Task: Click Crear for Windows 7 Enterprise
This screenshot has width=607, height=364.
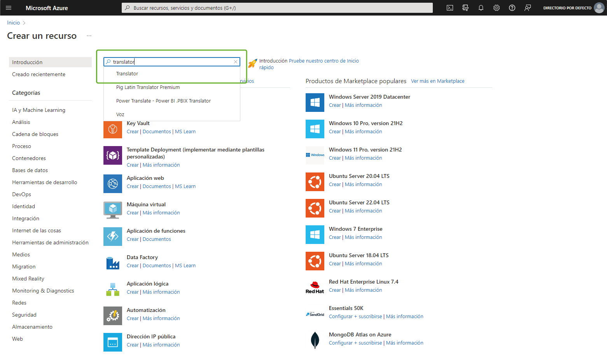Action: point(335,237)
